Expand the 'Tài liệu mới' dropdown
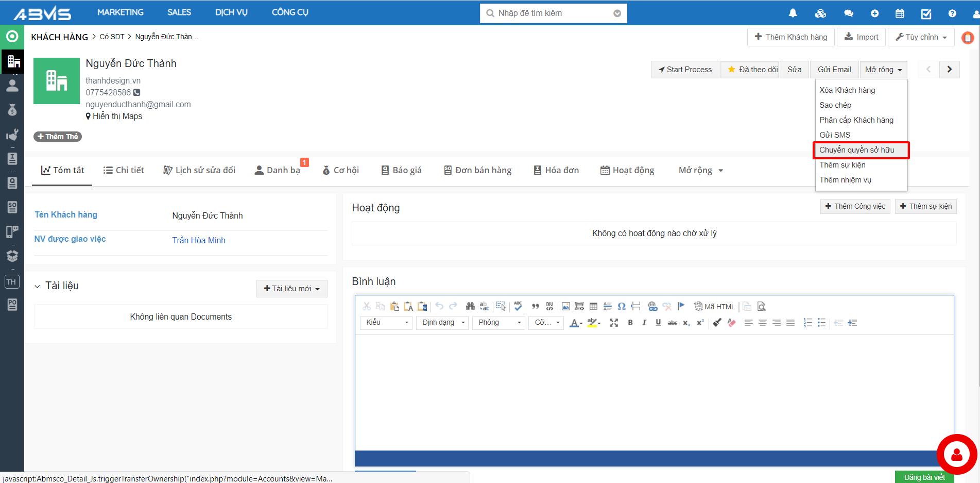The height and width of the screenshot is (483, 980). (291, 289)
